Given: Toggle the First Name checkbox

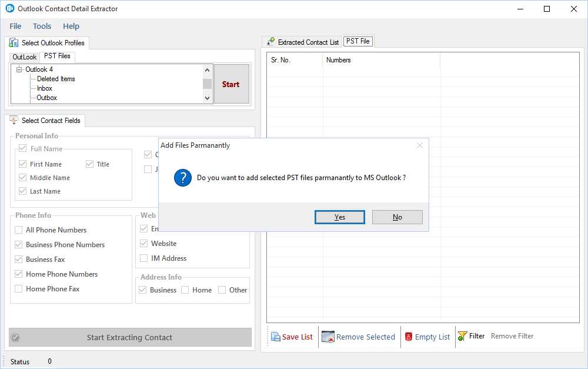Looking at the screenshot, I should point(22,164).
